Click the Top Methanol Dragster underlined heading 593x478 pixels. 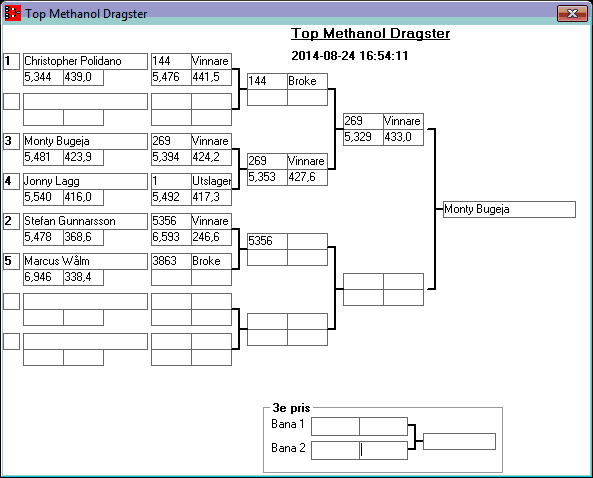(371, 33)
